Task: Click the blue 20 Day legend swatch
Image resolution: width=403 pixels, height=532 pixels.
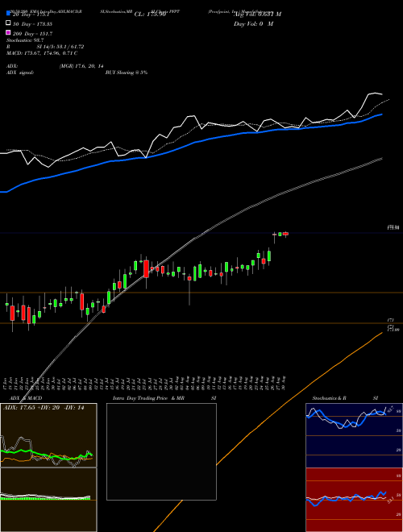Action: click(x=9, y=13)
